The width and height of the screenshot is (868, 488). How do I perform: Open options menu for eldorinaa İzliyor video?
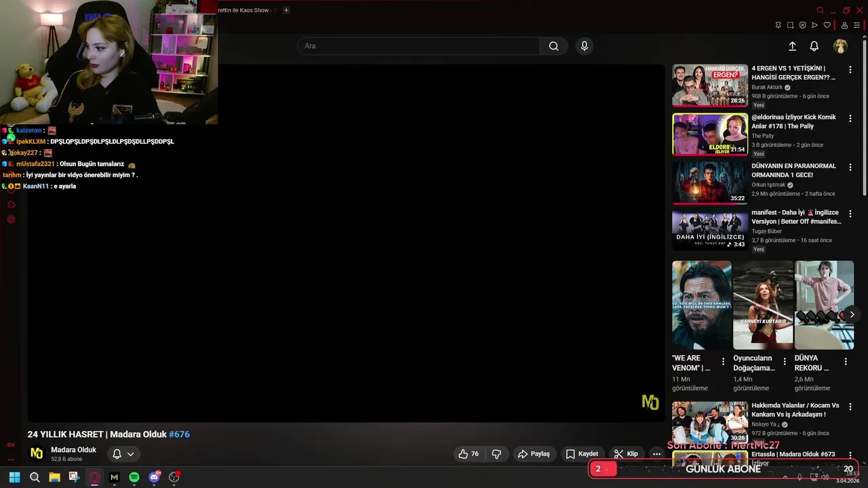850,119
